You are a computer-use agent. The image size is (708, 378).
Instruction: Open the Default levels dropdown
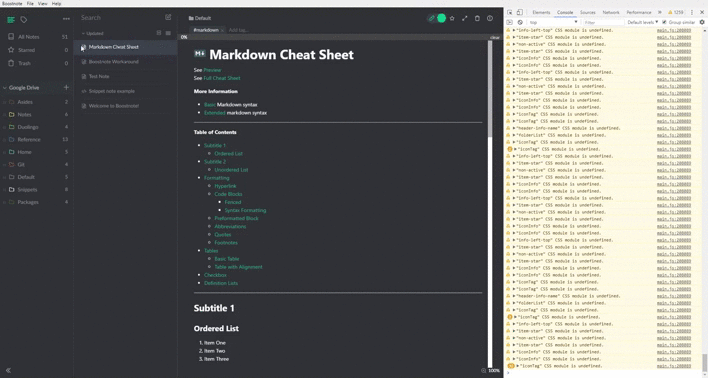tap(643, 22)
